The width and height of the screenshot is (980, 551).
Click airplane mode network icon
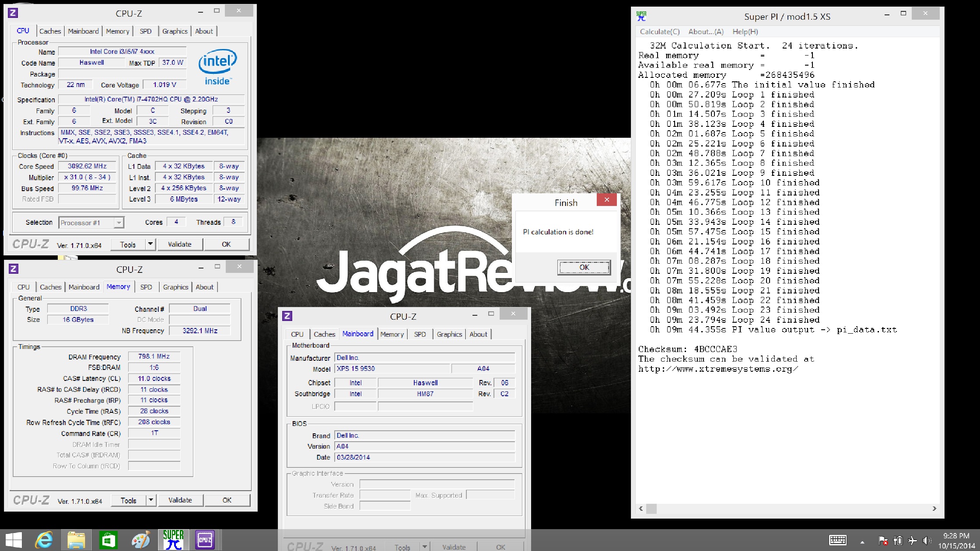913,541
